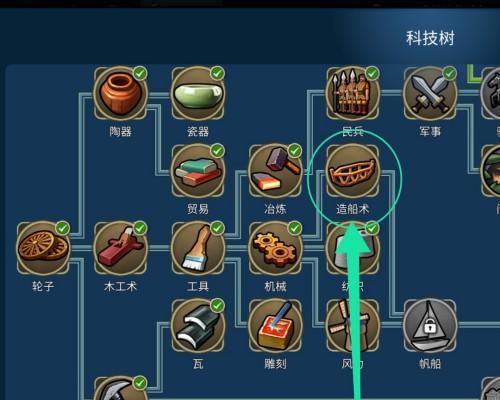Open the 瓦 roof tile technology
The height and width of the screenshot is (400, 500).
[198, 325]
